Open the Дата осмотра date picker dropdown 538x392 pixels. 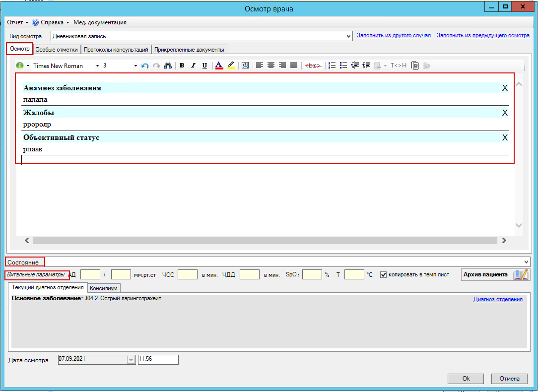tap(131, 360)
